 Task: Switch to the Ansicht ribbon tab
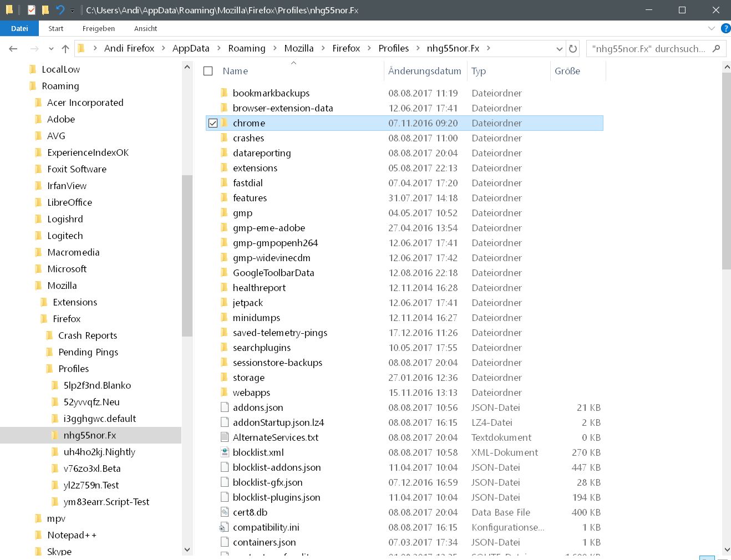(145, 28)
